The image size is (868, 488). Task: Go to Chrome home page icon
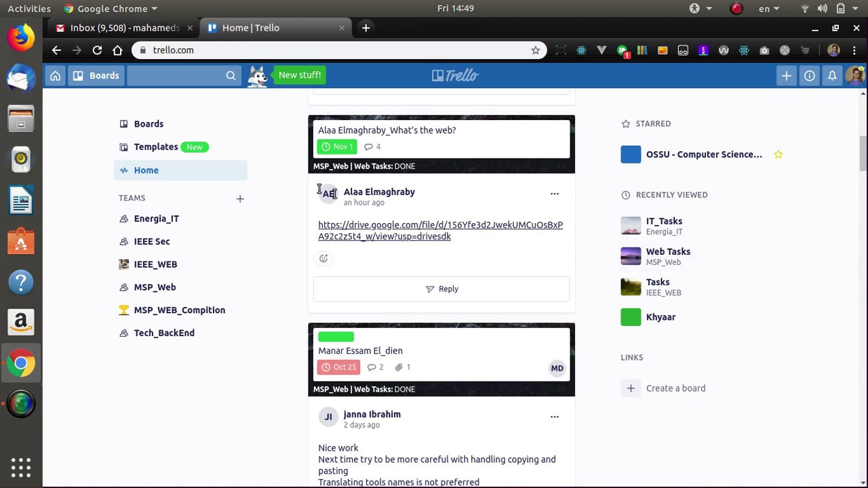(117, 50)
